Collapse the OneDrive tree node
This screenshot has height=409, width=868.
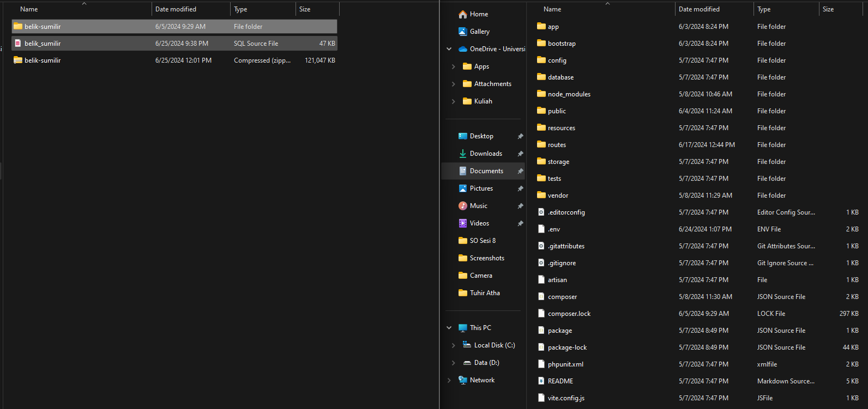click(449, 49)
